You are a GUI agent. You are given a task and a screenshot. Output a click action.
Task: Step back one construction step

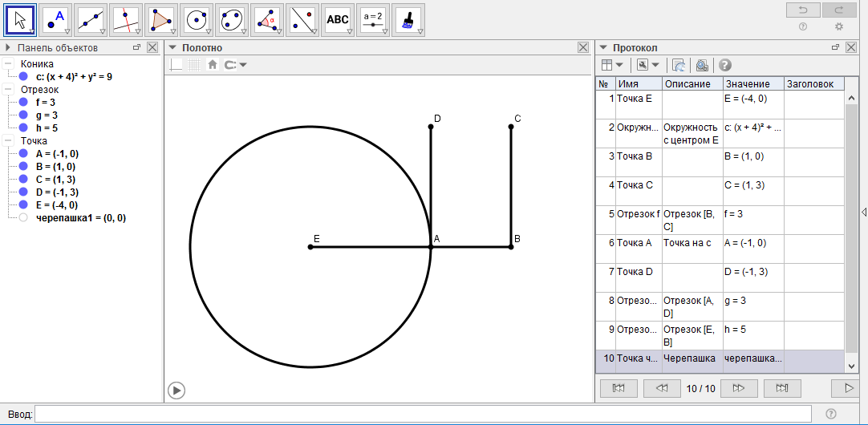coord(662,389)
